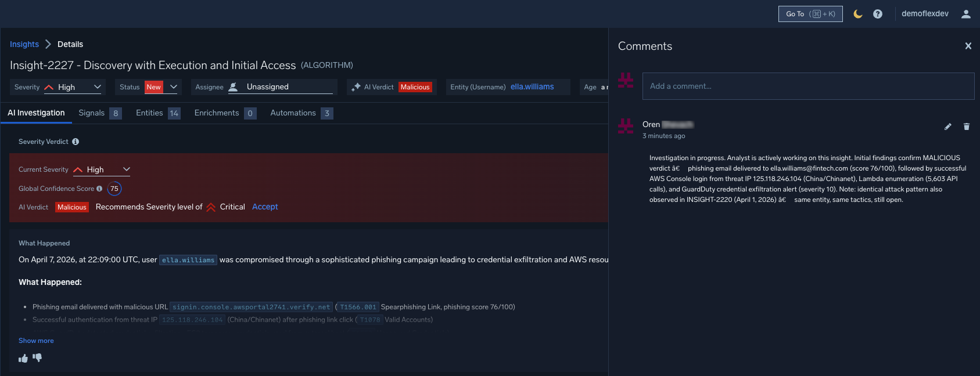The width and height of the screenshot is (980, 376).
Task: Click Oren's avatar on the comment
Action: [626, 125]
